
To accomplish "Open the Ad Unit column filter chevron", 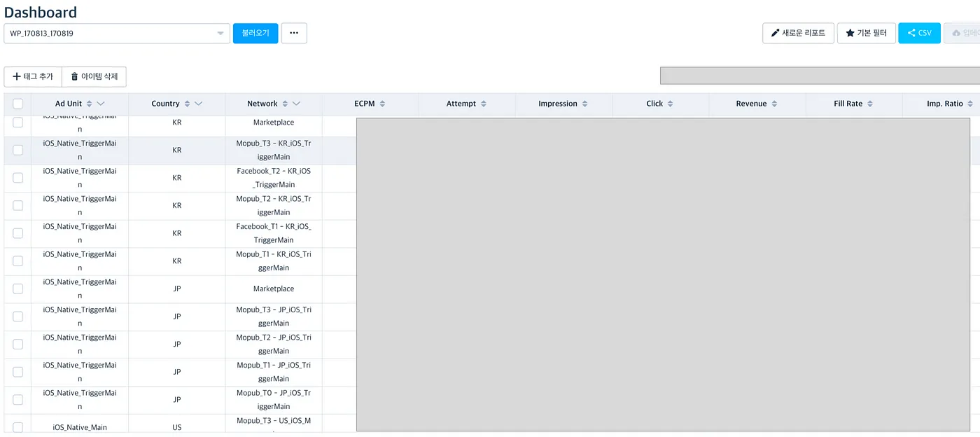I will coord(101,104).
